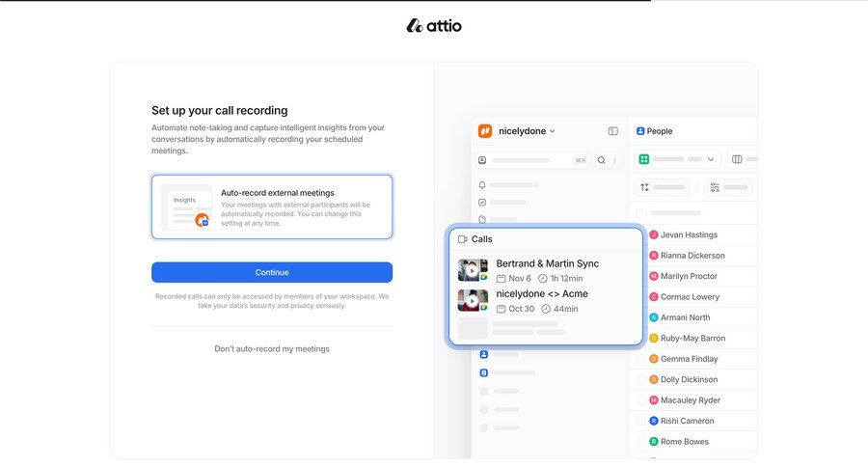Click the quick actions ⌘K search field
Viewport: 868px width, 467px height.
click(532, 160)
